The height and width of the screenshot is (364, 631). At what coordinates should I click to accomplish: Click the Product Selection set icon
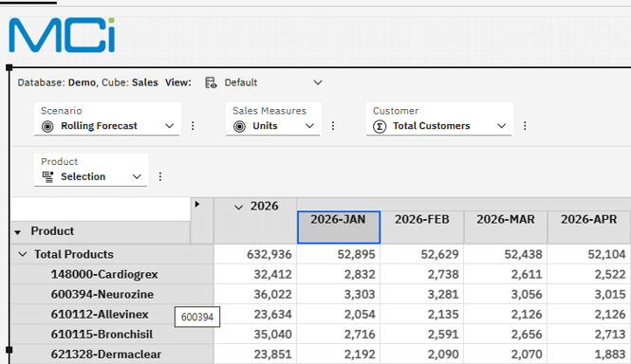click(47, 176)
